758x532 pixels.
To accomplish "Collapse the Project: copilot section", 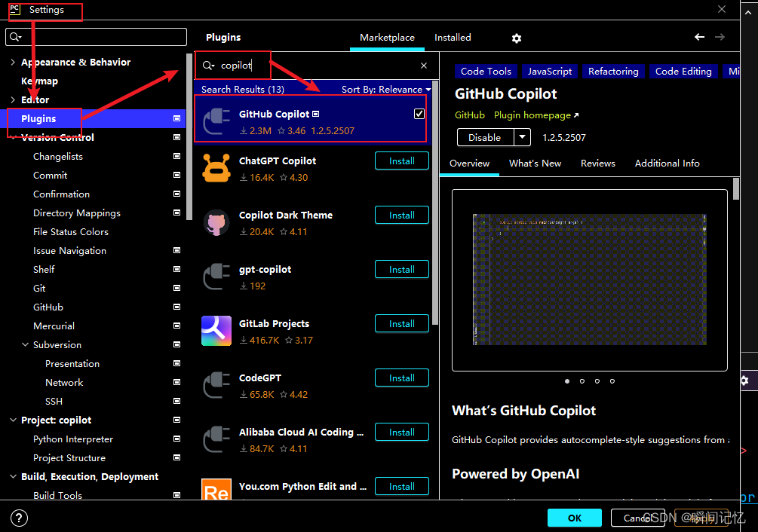I will (x=13, y=420).
